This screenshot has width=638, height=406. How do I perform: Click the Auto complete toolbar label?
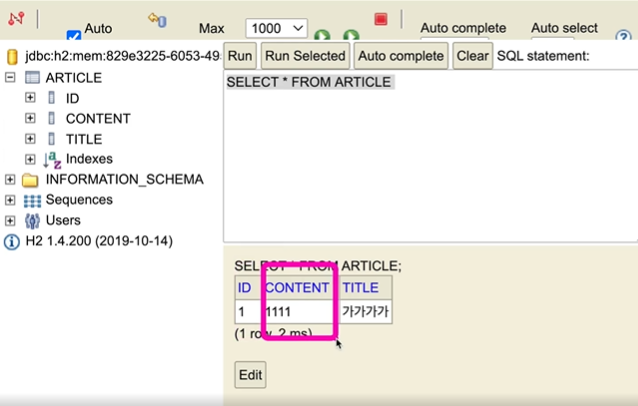[x=463, y=28]
